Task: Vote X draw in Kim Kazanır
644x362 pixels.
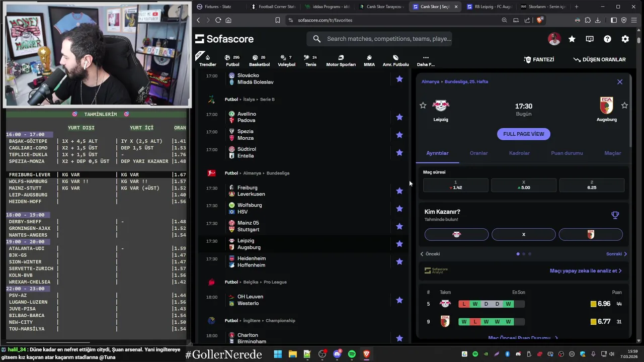Action: (524, 234)
